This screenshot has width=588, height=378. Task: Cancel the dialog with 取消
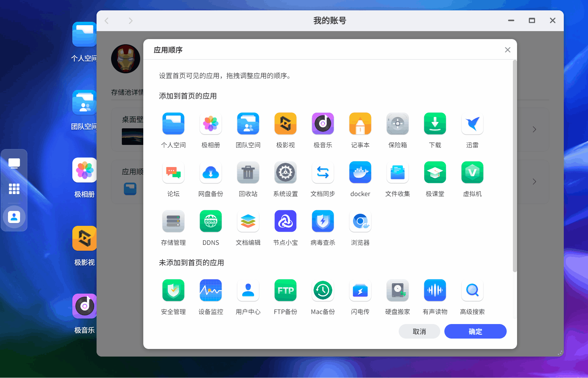point(419,331)
